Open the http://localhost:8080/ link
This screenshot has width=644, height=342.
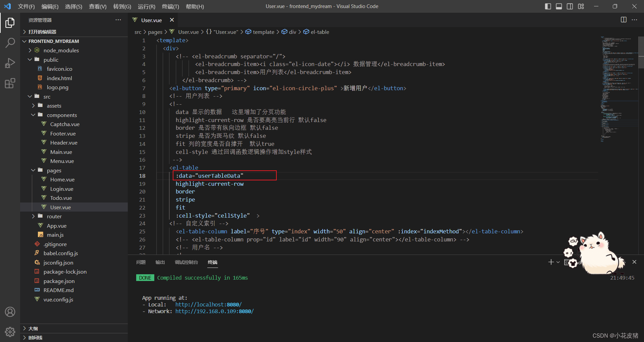208,304
